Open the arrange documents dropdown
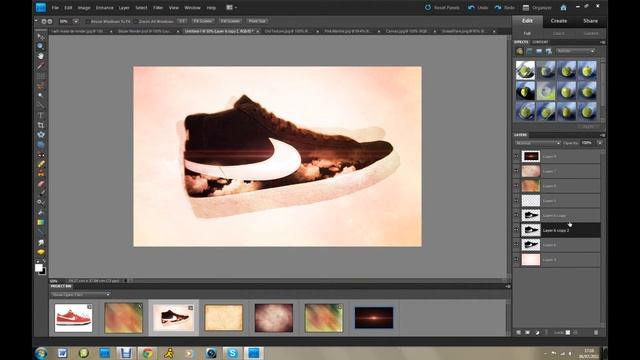Image resolution: width=640 pixels, height=360 pixels. click(231, 7)
